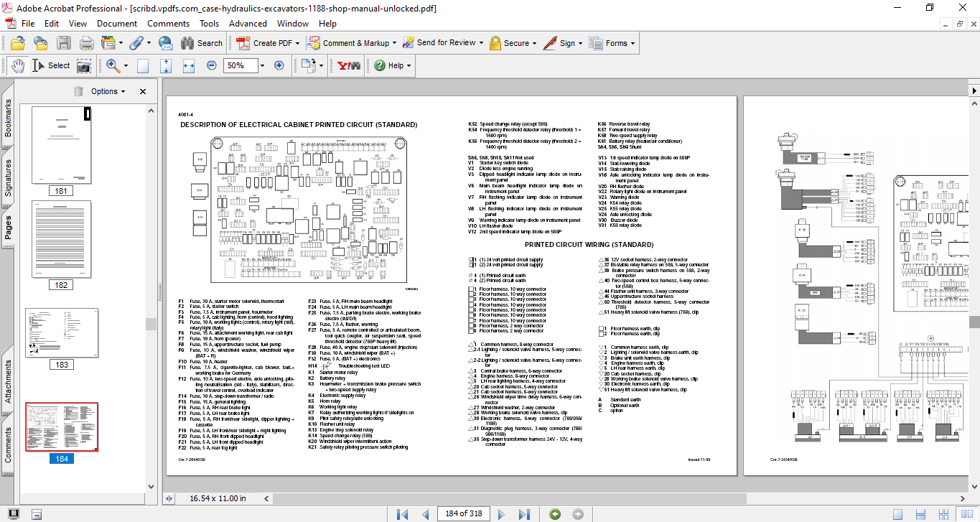Viewport: 980px width, 522px height.
Task: Click the Print icon in toolbar
Action: pyautogui.click(x=87, y=43)
